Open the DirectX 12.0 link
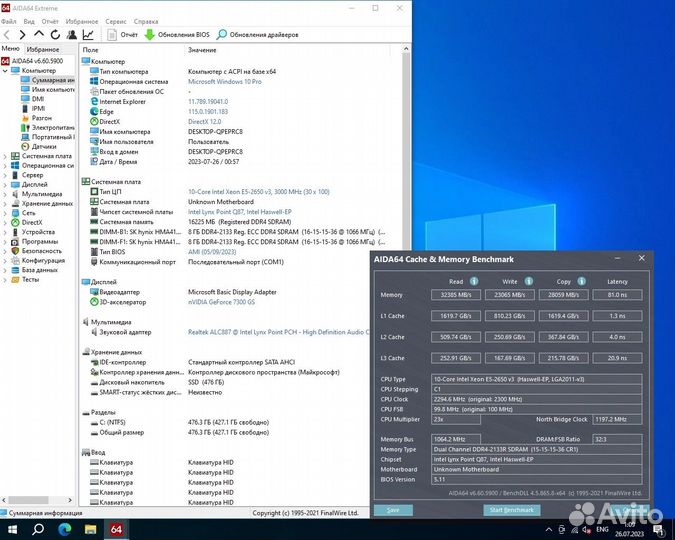Image resolution: width=675 pixels, height=540 pixels. [x=204, y=121]
